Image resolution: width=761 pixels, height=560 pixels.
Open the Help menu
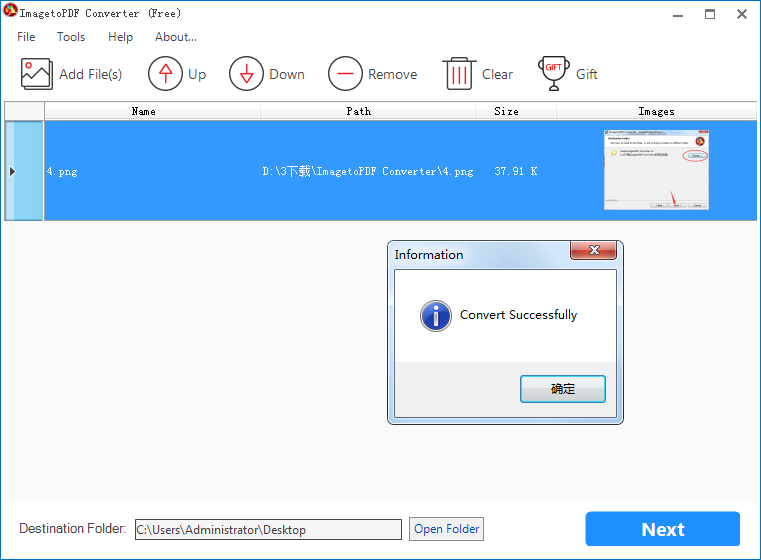[x=120, y=37]
